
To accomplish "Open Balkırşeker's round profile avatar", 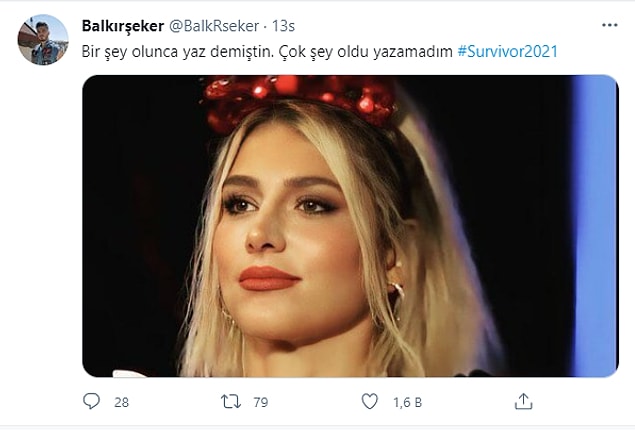I will tap(43, 40).
